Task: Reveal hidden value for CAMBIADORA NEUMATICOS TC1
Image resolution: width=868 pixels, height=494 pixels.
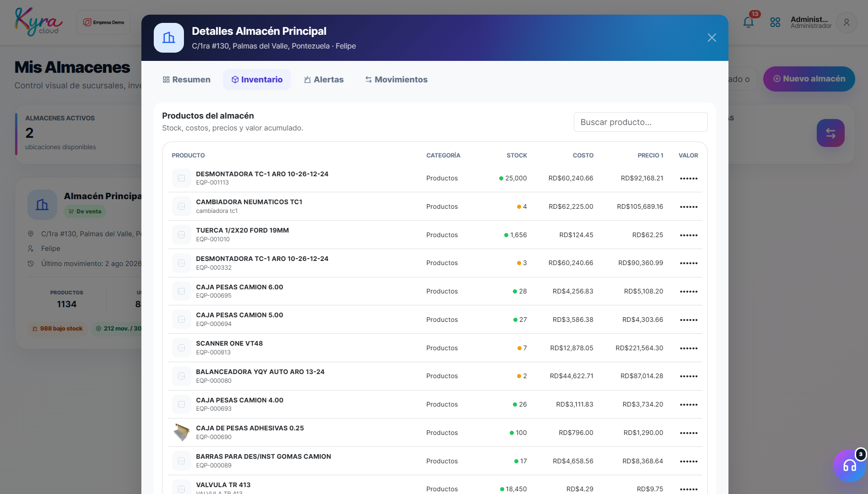Action: (689, 207)
